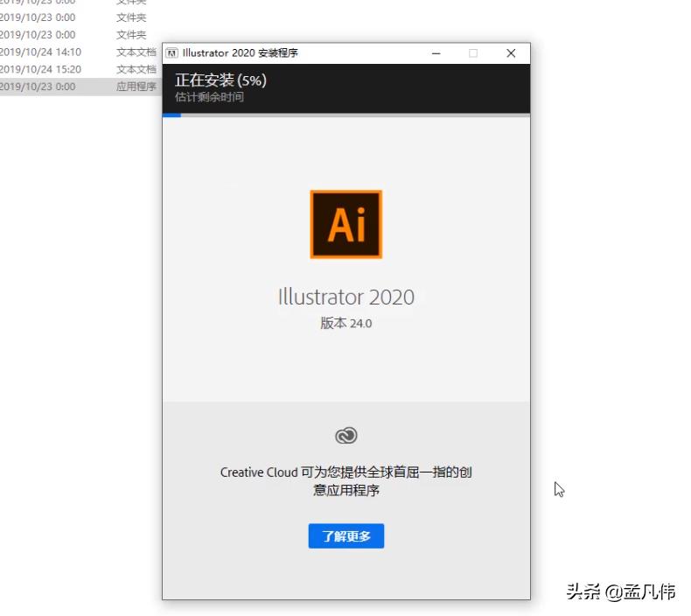The height and width of the screenshot is (616, 691).
Task: Click the 版本 24.0 version text
Action: click(x=346, y=323)
